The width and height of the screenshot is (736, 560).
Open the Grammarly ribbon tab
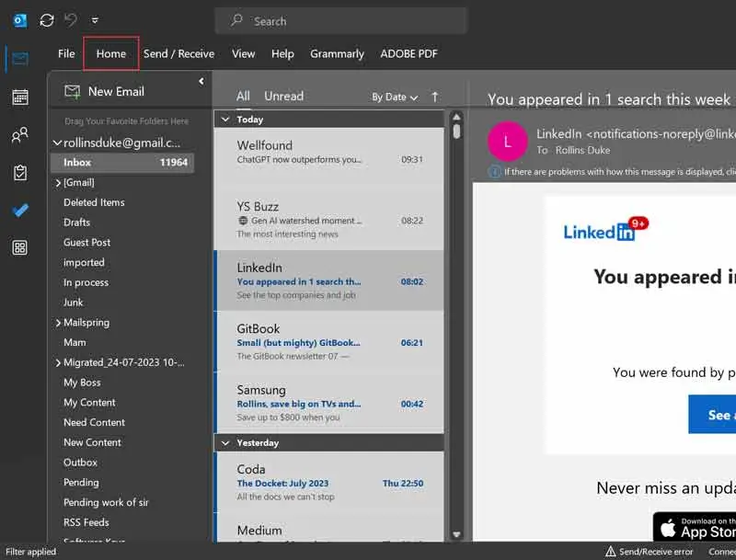pos(337,54)
